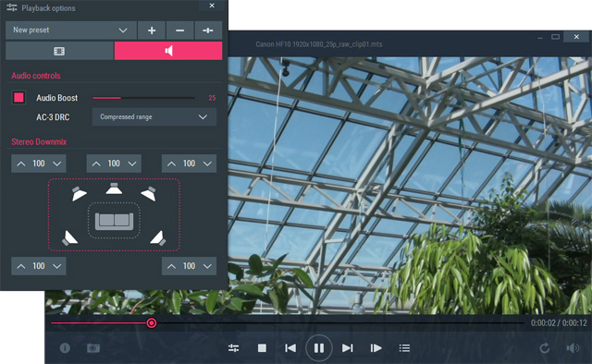
Task: Click the front left value 100 field
Action: tap(39, 164)
